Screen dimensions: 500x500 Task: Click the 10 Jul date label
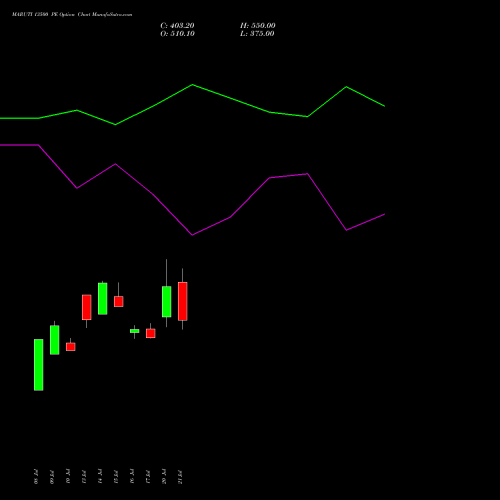(x=68, y=477)
